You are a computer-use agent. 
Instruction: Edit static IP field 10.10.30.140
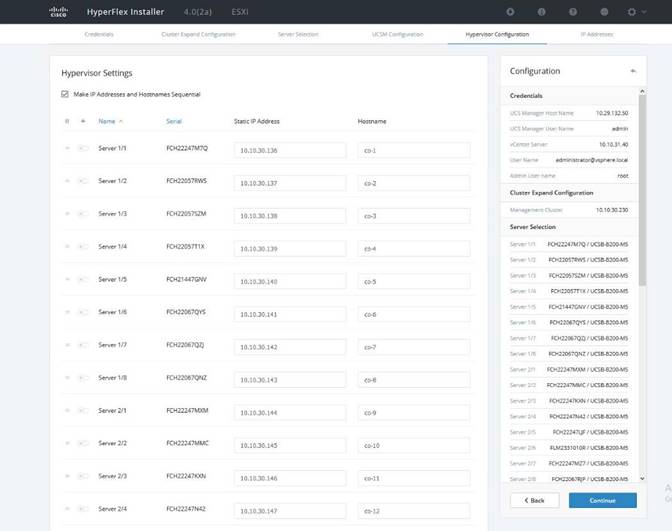[290, 282]
